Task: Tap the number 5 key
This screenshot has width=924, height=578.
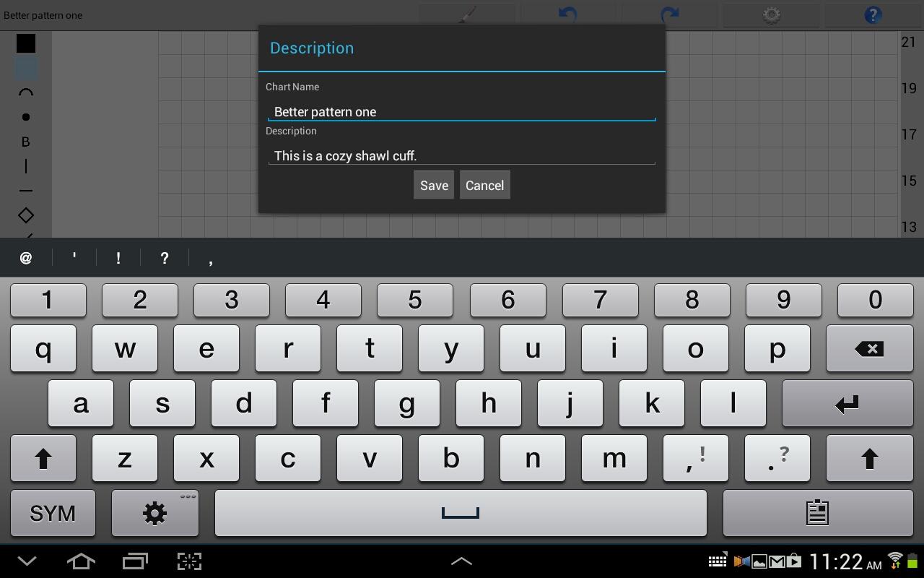Action: tap(415, 299)
